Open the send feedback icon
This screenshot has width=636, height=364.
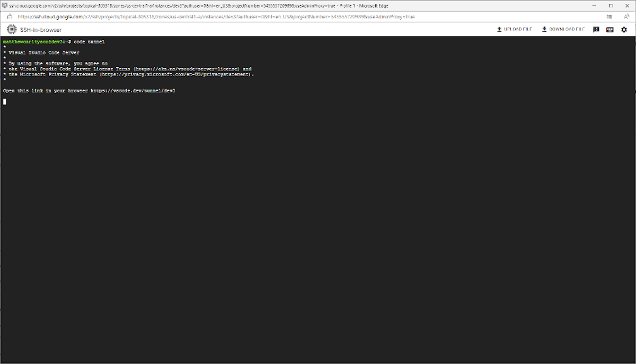[596, 30]
